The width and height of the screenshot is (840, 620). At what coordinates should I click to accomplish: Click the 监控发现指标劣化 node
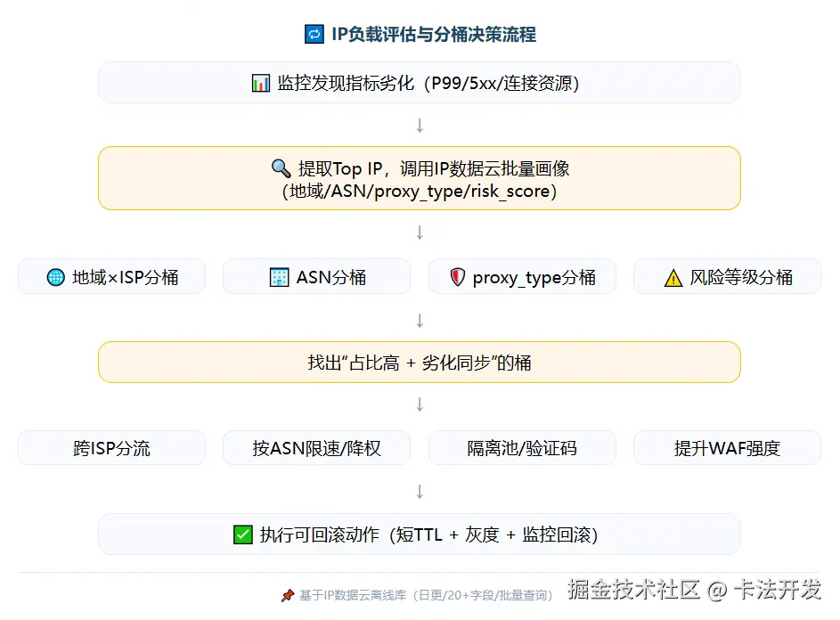pos(419,82)
